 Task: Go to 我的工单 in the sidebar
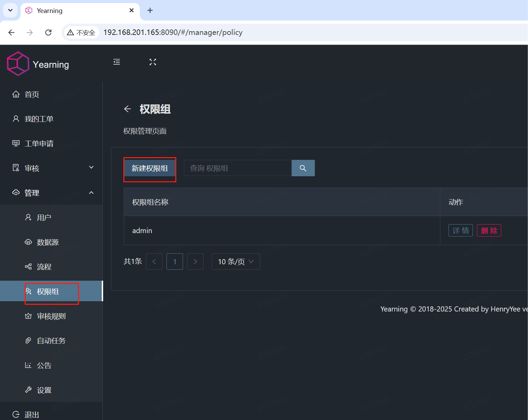pos(39,119)
